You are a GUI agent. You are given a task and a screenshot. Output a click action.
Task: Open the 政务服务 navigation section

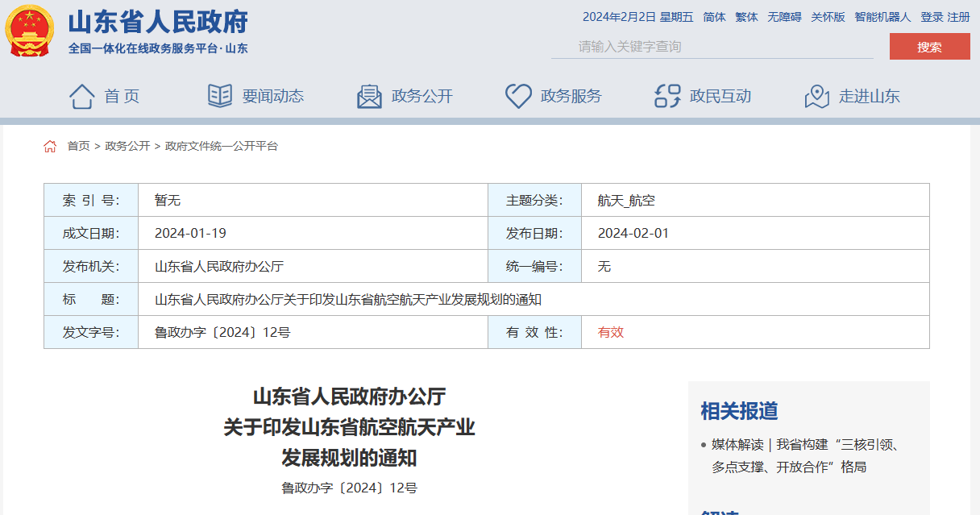[571, 96]
